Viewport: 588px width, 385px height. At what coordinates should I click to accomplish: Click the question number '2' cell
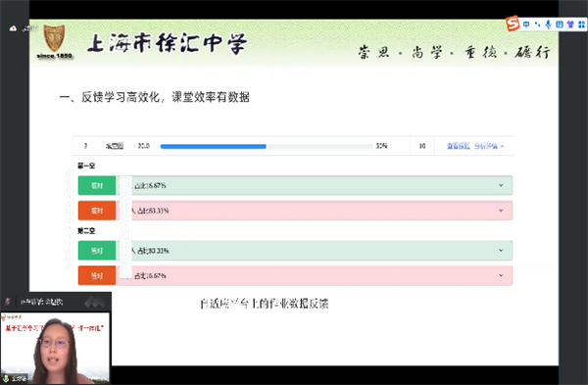(x=86, y=146)
